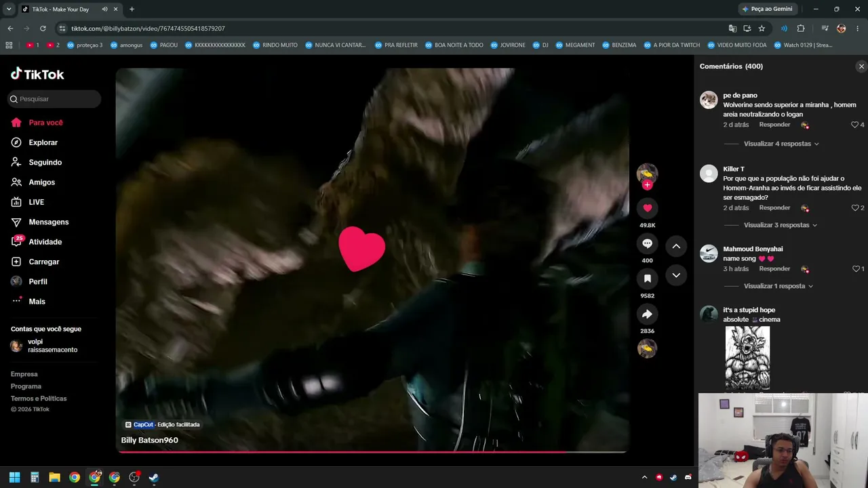Screen dimensions: 868x488
Task: Open Termos e Políticas footer link
Action: click(x=39, y=399)
